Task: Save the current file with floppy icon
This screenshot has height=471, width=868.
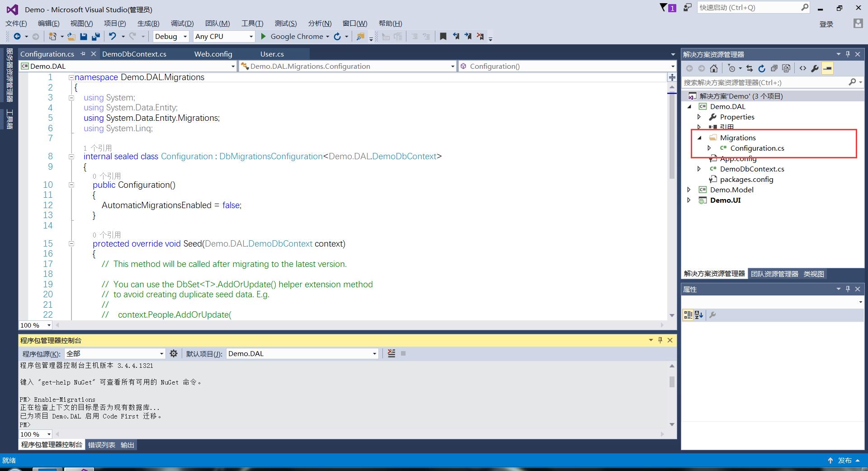Action: point(83,36)
